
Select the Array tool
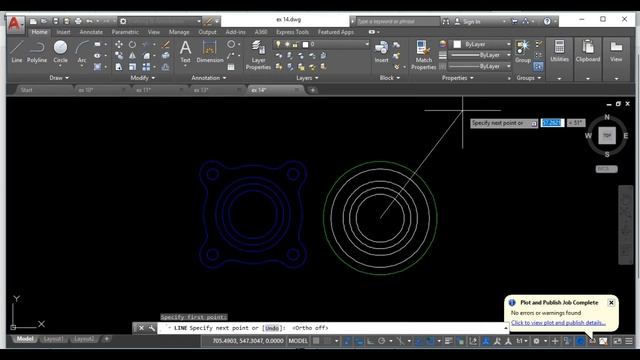pyautogui.click(x=146, y=67)
